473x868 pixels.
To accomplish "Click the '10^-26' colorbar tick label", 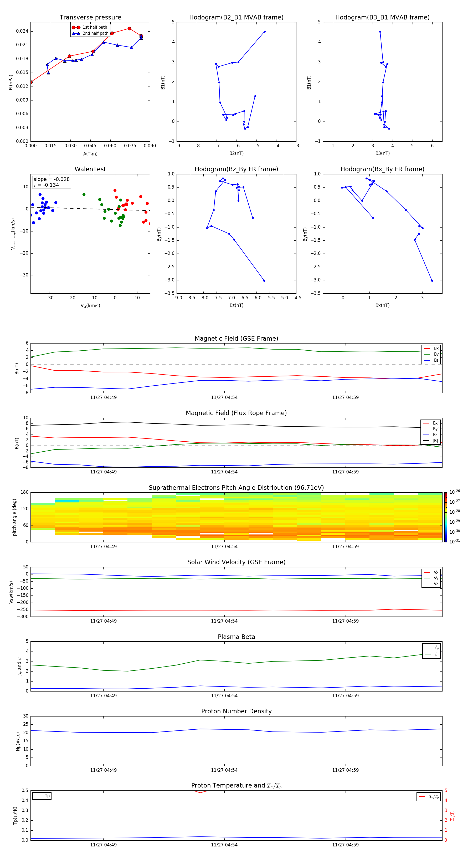I will pos(455,492).
